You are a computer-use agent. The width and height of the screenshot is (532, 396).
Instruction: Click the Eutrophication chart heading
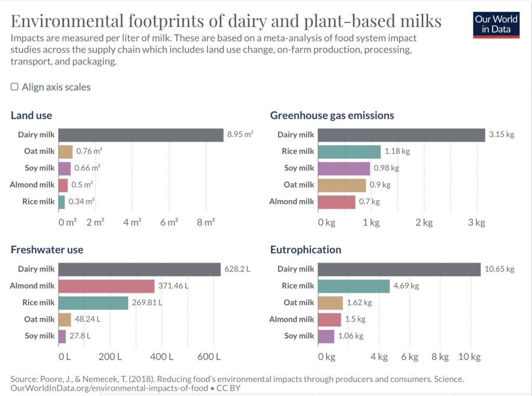305,249
